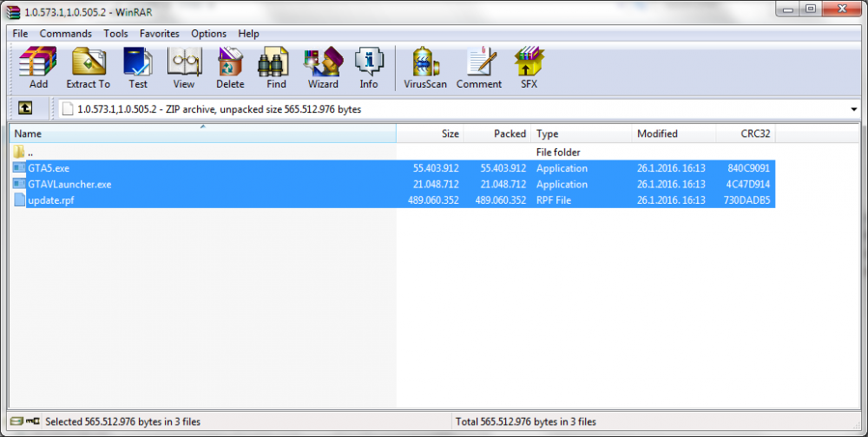Maximize the WinRAR window
The image size is (868, 437).
(811, 9)
